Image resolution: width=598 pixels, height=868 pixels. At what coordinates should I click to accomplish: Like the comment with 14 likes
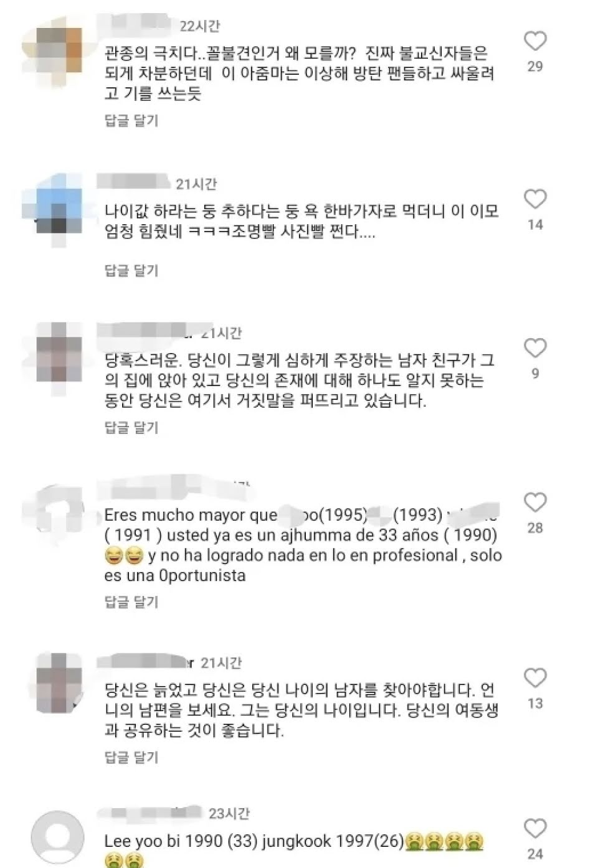(x=535, y=199)
